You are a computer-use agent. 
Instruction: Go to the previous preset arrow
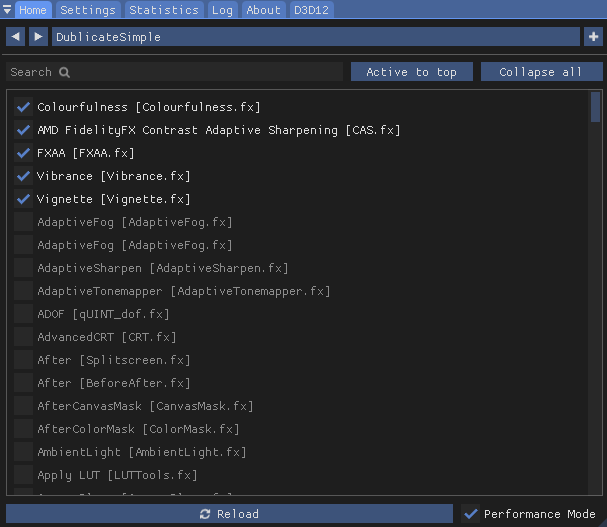coord(15,37)
